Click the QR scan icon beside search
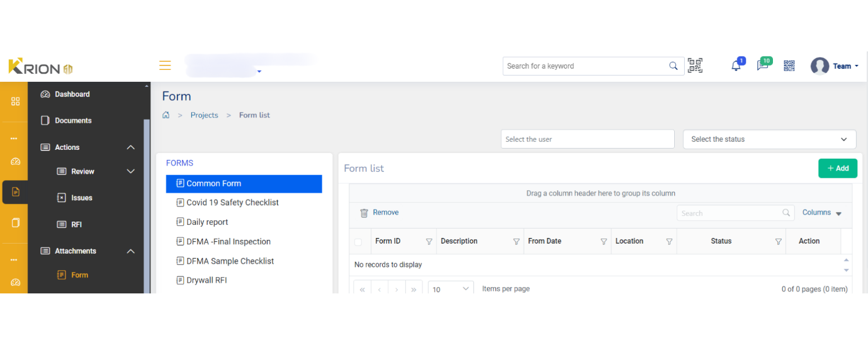 695,66
